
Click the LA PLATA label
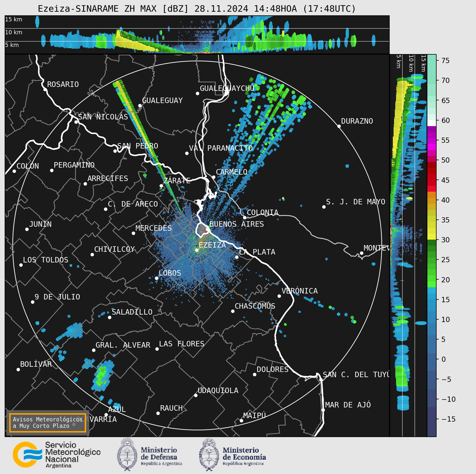pos(257,252)
